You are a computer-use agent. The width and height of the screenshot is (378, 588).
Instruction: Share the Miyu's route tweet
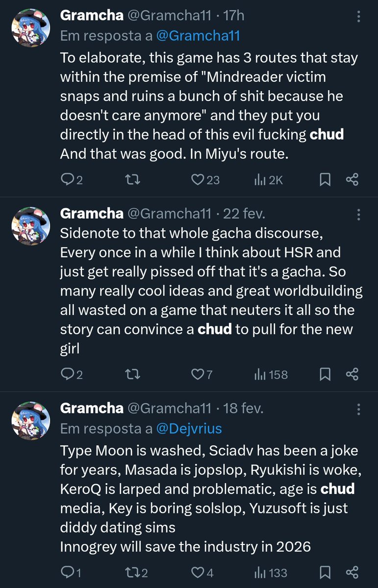tap(352, 180)
